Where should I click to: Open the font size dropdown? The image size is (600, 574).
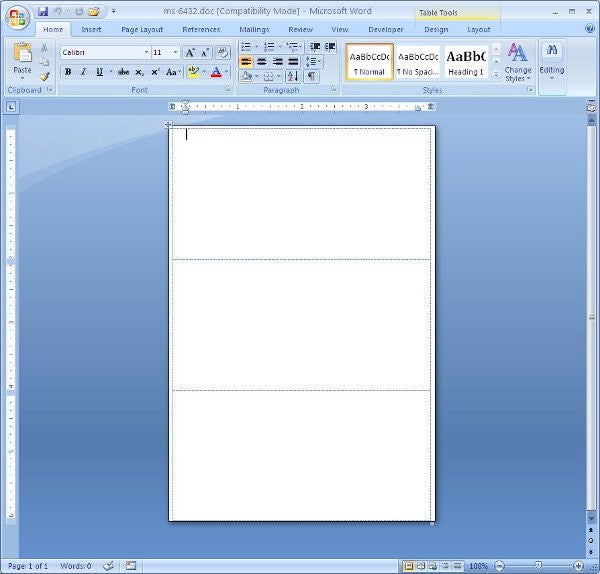coord(176,52)
